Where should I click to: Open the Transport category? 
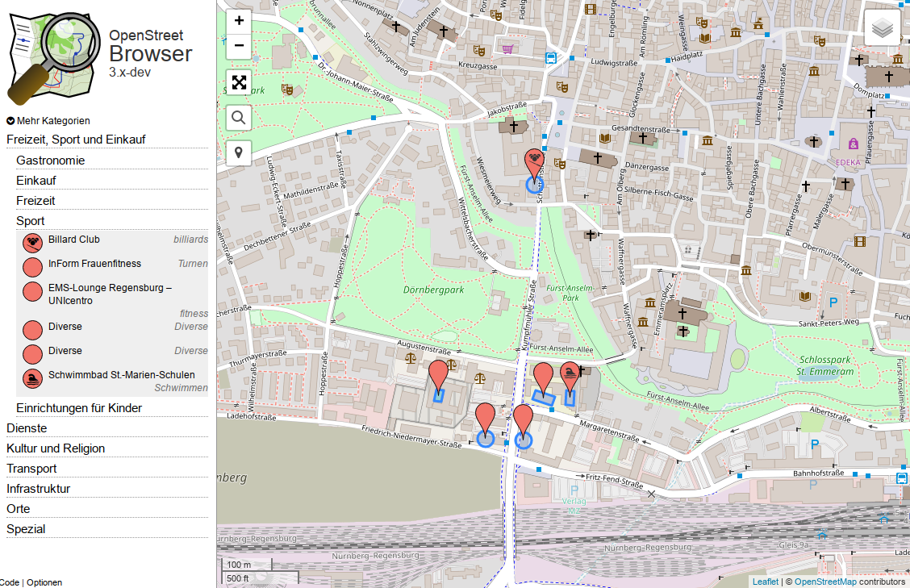point(31,469)
